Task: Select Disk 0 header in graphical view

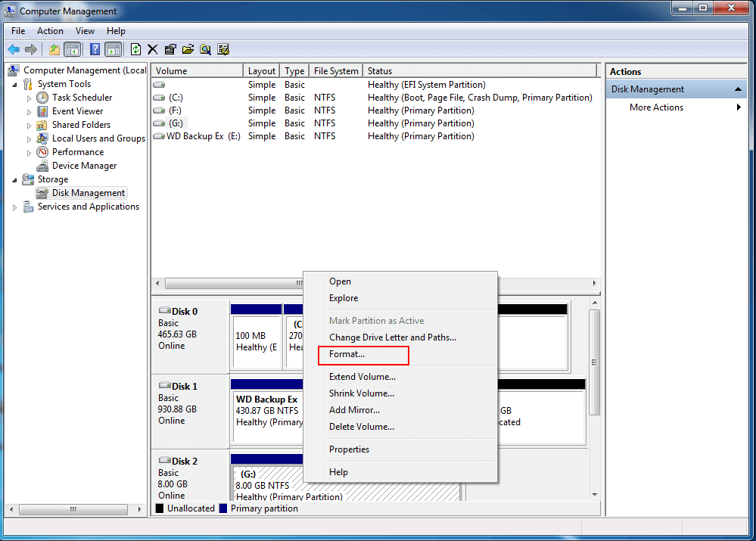Action: (x=190, y=336)
